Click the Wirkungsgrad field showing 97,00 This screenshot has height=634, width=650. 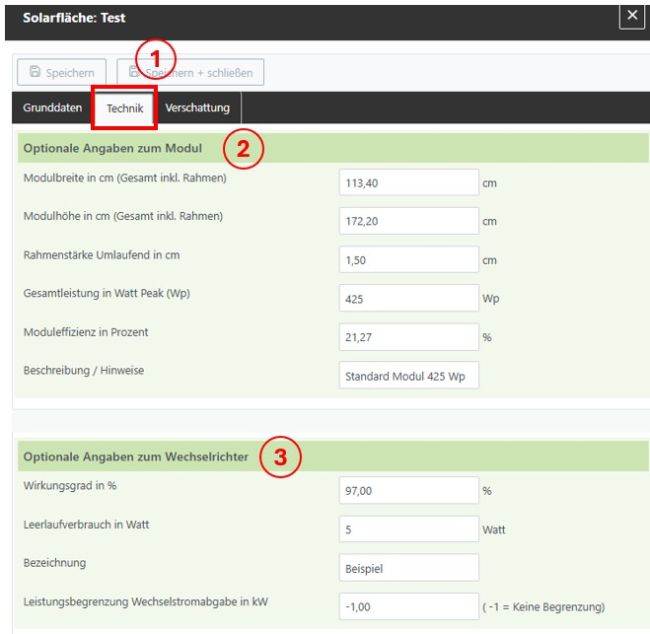coord(409,491)
